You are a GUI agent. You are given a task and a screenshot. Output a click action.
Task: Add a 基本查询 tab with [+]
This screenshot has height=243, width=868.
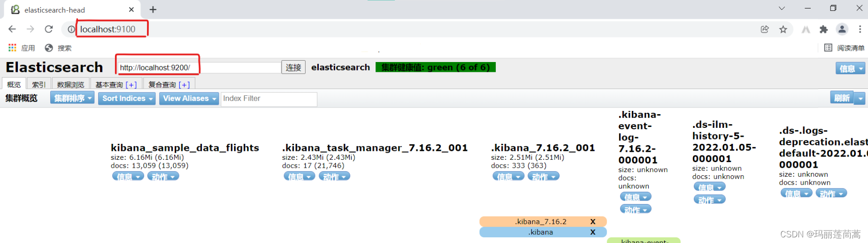click(131, 85)
